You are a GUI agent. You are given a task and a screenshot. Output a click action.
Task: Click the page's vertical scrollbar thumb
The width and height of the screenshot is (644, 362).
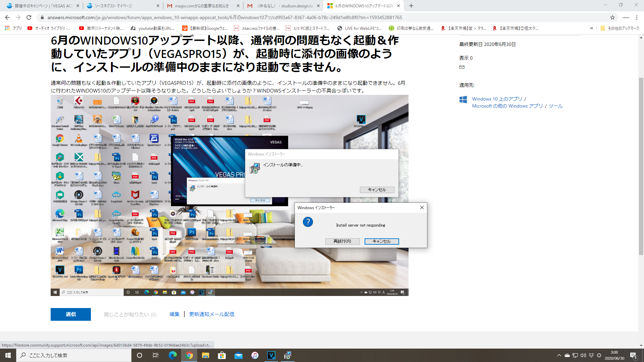(x=641, y=167)
